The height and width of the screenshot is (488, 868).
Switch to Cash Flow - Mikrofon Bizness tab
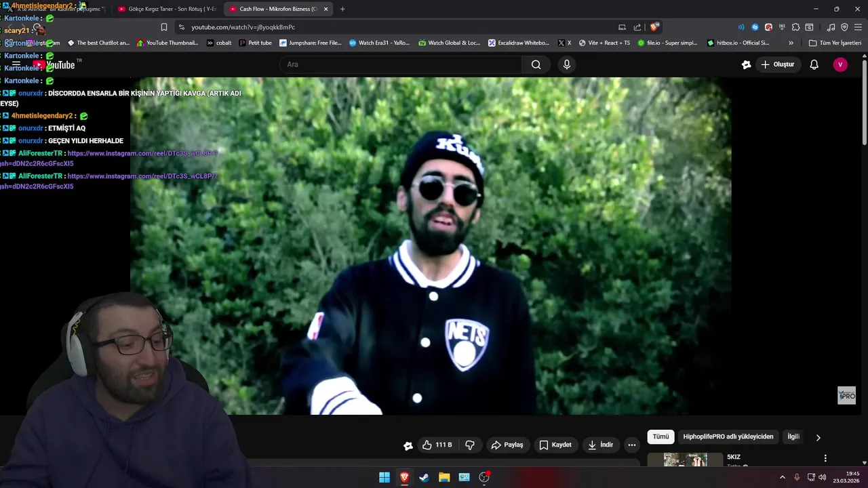[x=278, y=9]
